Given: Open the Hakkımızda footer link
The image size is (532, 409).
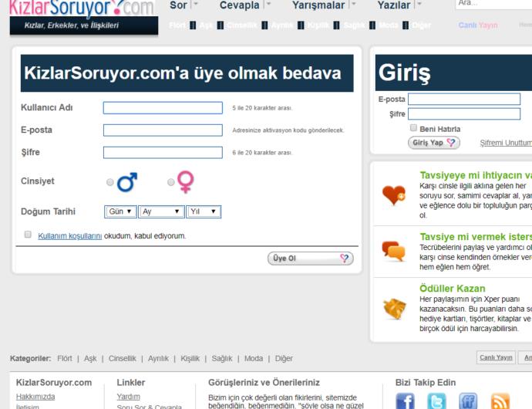Looking at the screenshot, I should 35,397.
